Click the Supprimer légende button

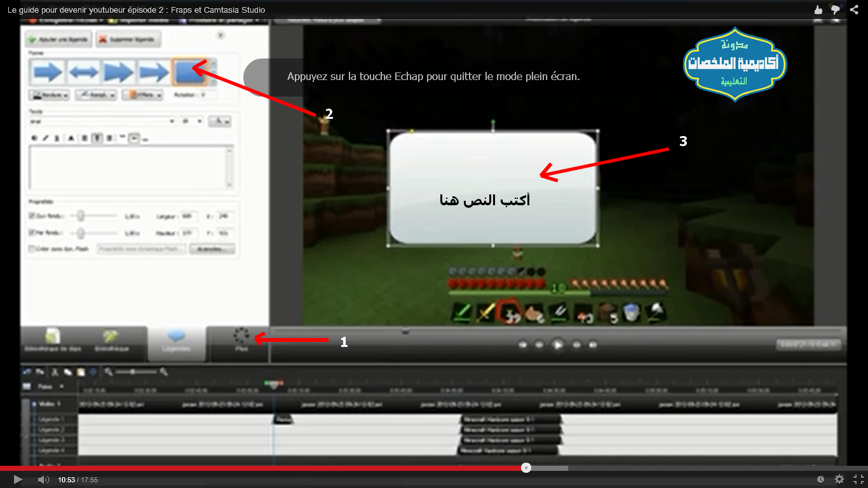128,39
